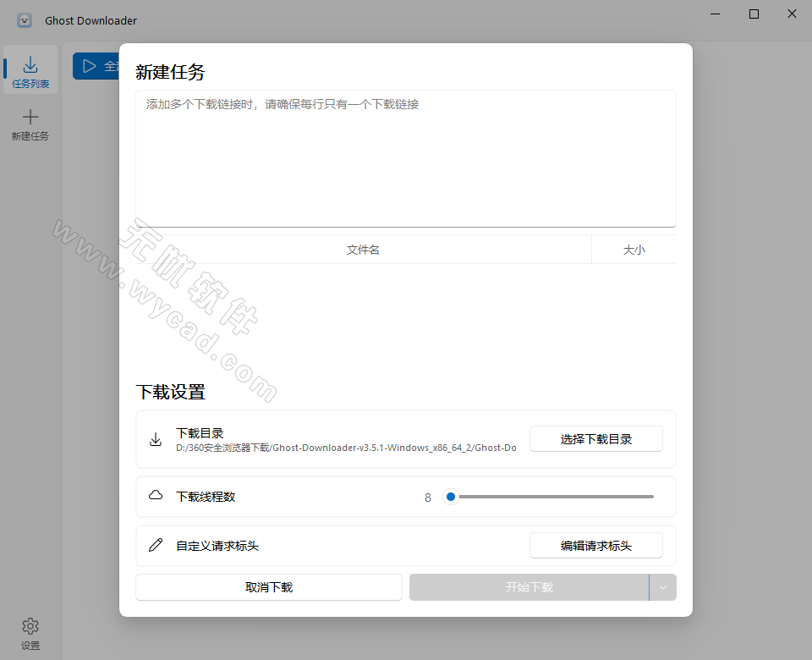This screenshot has width=812, height=660.
Task: Click 选择下载目录 to choose download folder
Action: pos(595,439)
